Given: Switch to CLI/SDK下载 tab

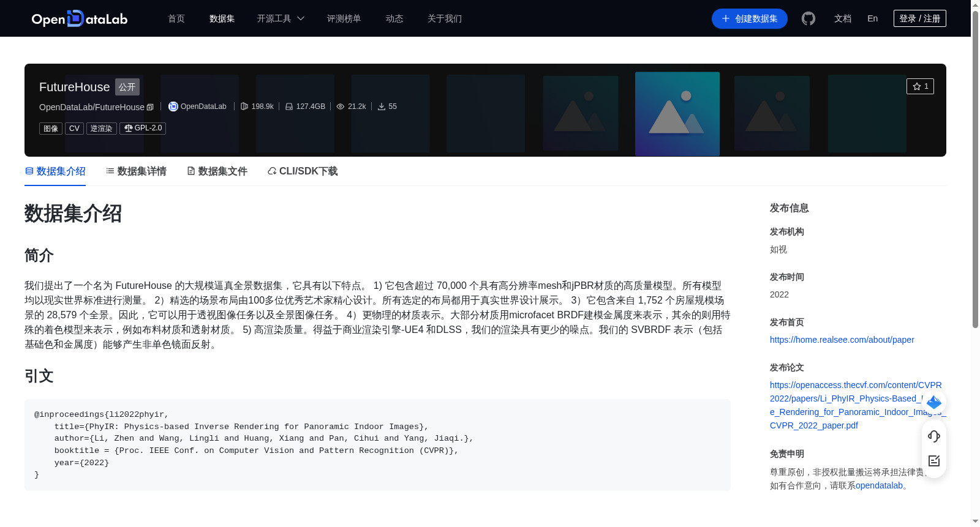Looking at the screenshot, I should point(303,171).
